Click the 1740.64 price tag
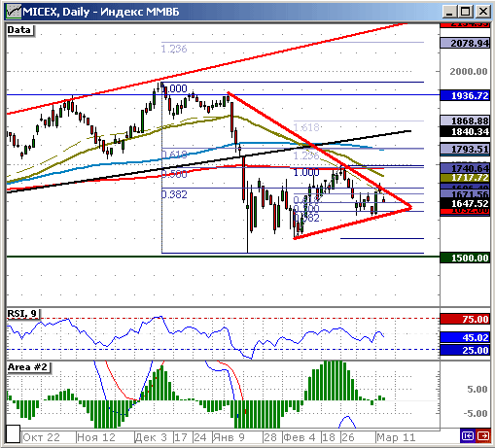The width and height of the screenshot is (495, 448). coord(465,168)
